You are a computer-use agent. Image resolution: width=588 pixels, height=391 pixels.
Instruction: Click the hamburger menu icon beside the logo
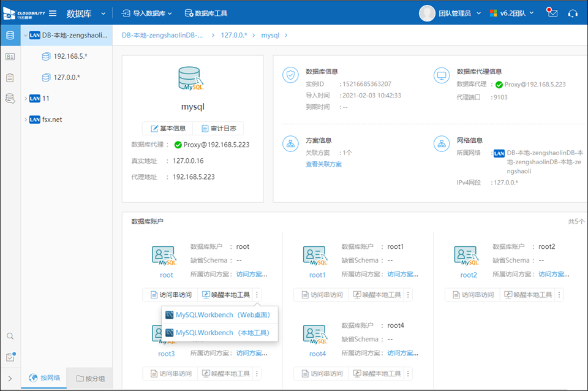pos(53,13)
